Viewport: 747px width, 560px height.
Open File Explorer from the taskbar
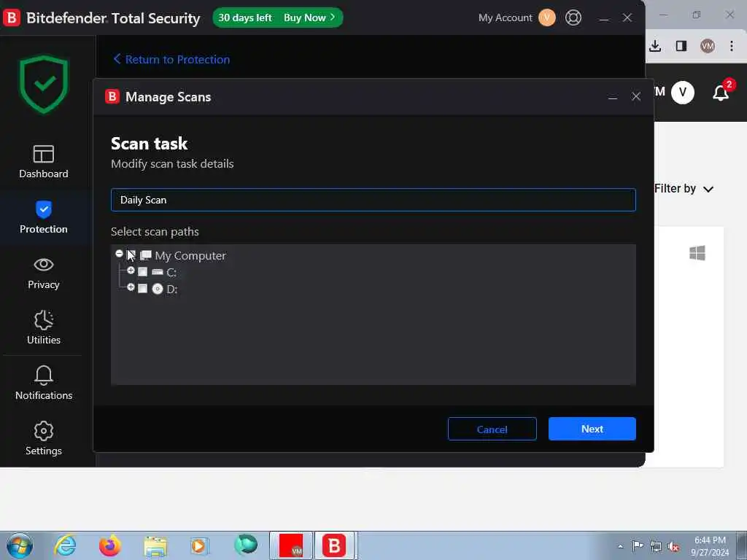pyautogui.click(x=155, y=545)
